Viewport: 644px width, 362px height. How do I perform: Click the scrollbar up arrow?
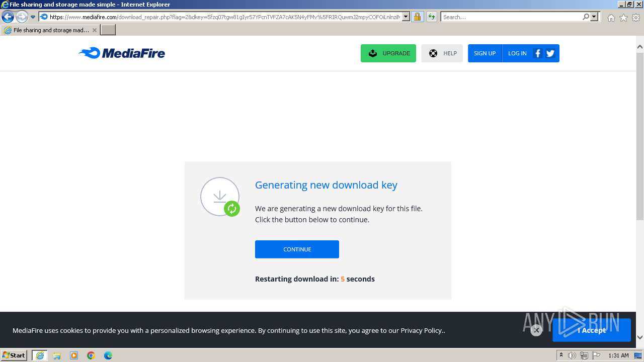tap(640, 47)
